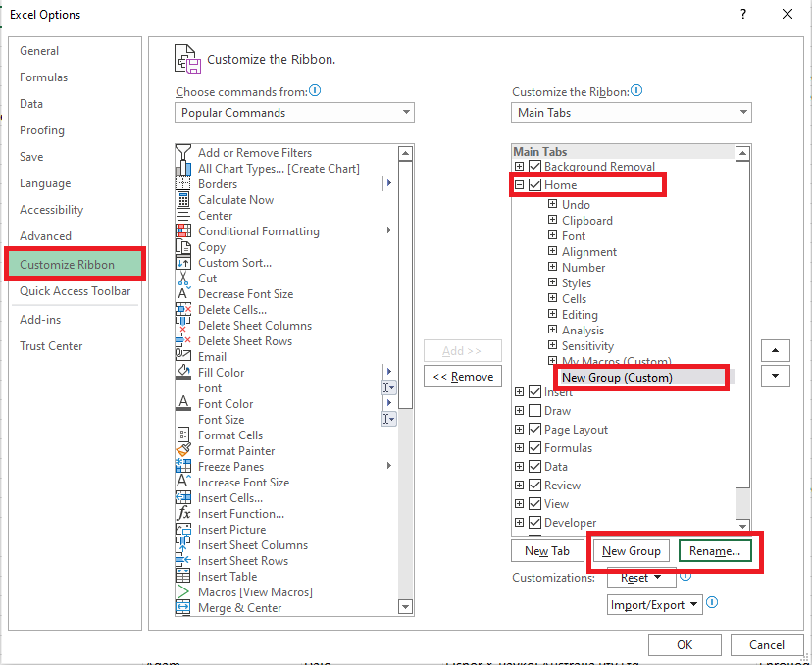Click the Help question mark button

743,14
